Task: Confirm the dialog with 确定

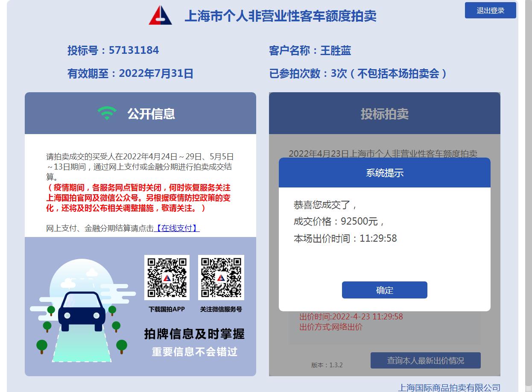Action: point(385,290)
